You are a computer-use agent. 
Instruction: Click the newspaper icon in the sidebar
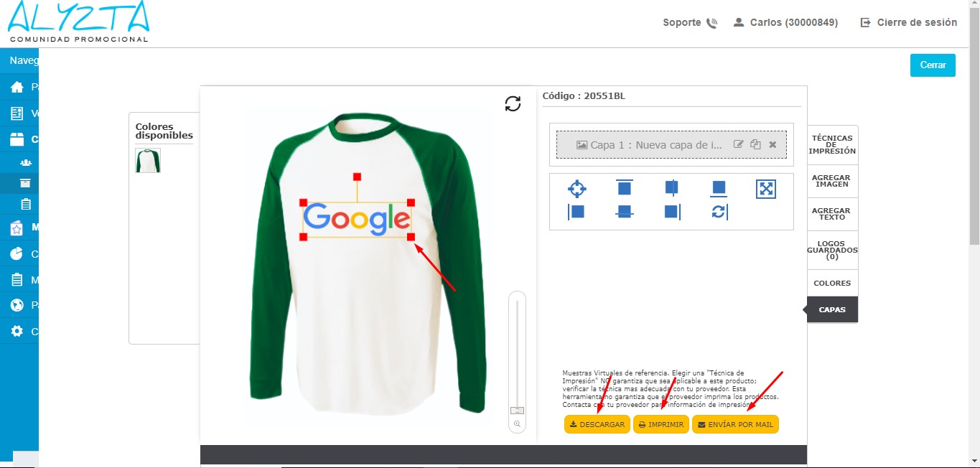(17, 113)
